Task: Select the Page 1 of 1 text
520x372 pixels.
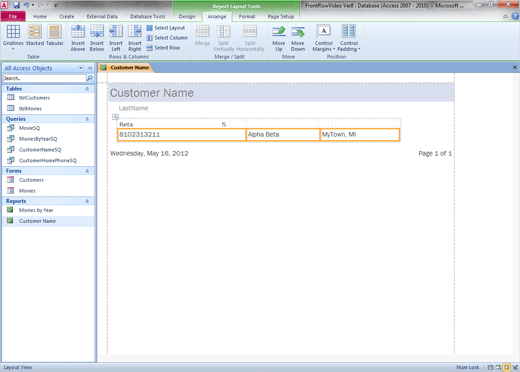Action: click(x=435, y=154)
